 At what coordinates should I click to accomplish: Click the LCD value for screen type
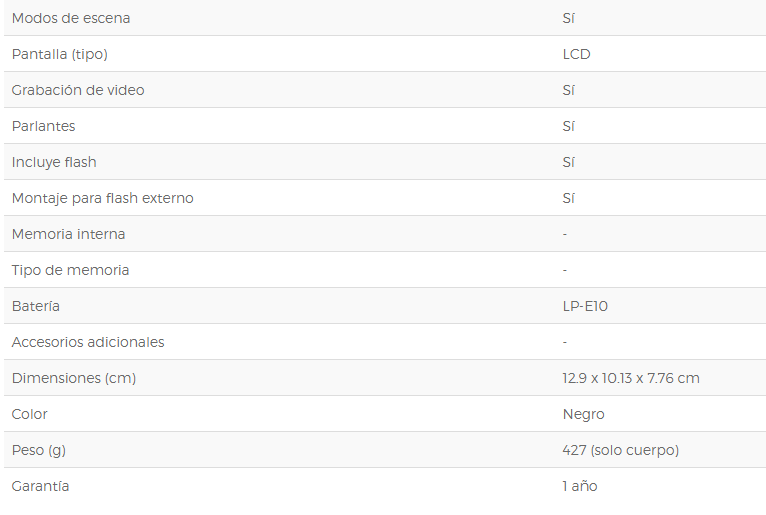click(x=576, y=54)
